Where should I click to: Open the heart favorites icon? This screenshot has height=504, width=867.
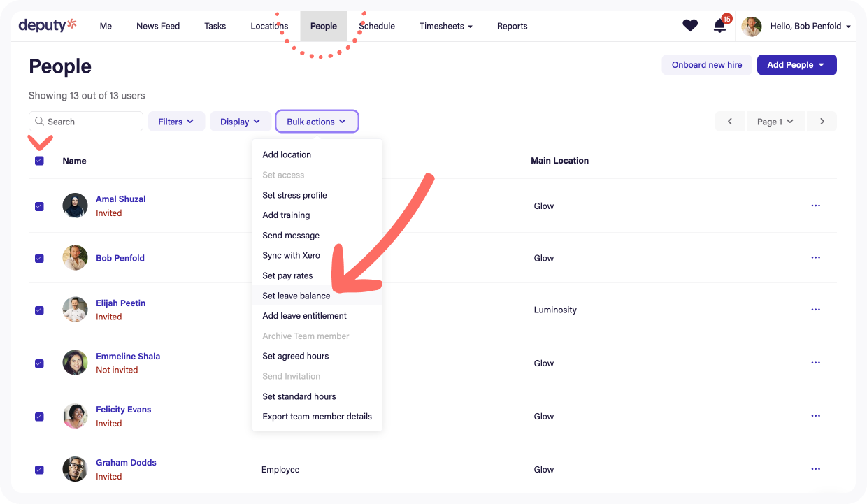point(690,26)
